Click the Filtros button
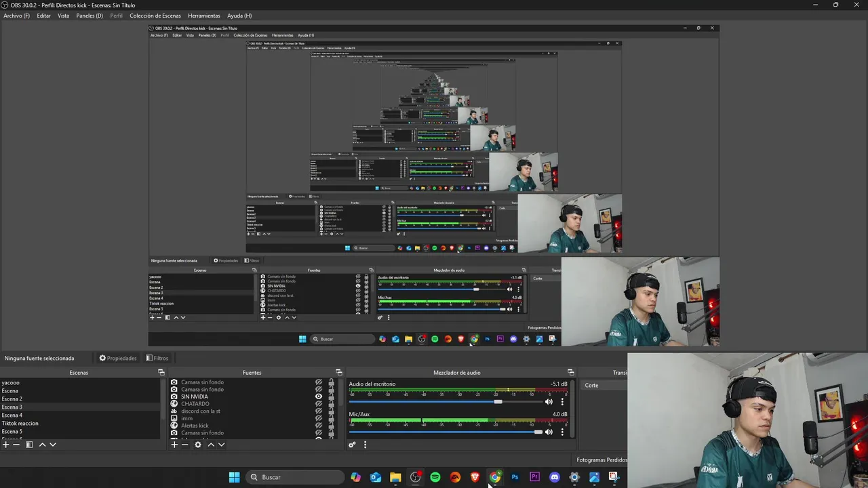The image size is (868, 488). click(x=157, y=358)
